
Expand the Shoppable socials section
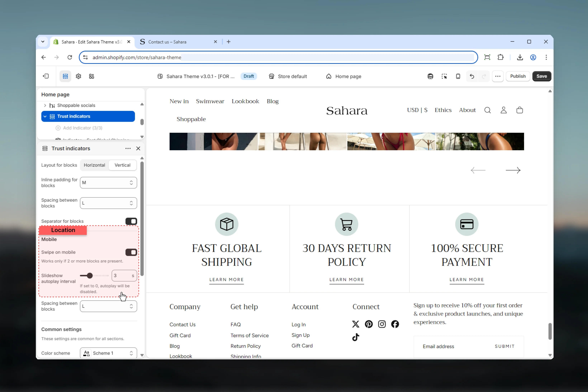point(45,105)
